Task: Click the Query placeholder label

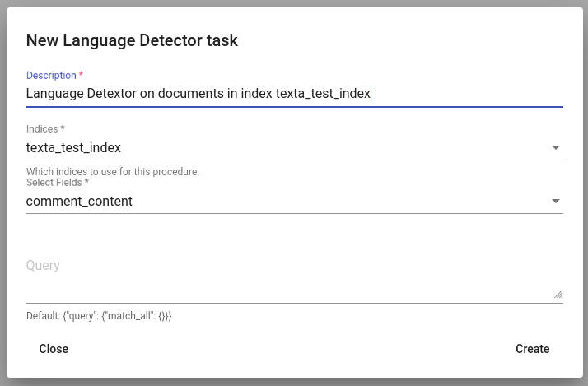Action: click(x=43, y=265)
